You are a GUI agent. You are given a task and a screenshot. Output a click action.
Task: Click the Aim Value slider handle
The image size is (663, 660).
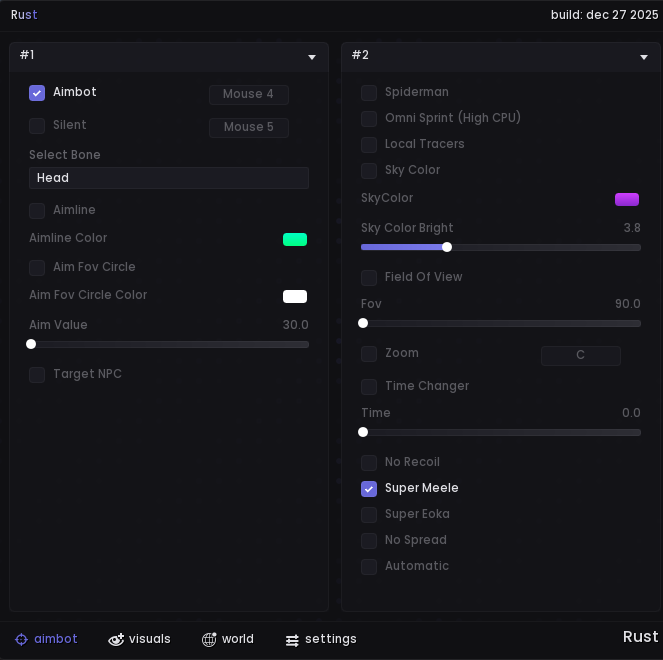31,344
